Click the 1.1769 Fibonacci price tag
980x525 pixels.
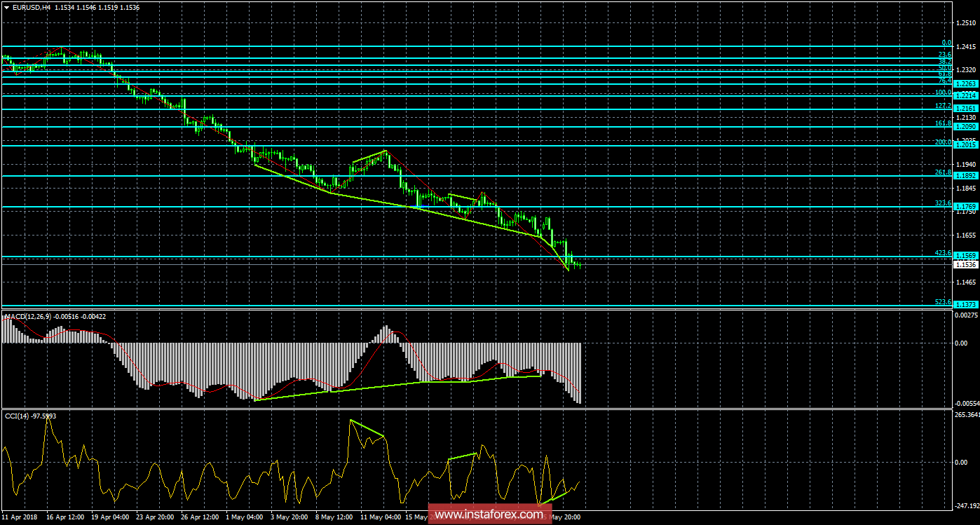click(966, 206)
